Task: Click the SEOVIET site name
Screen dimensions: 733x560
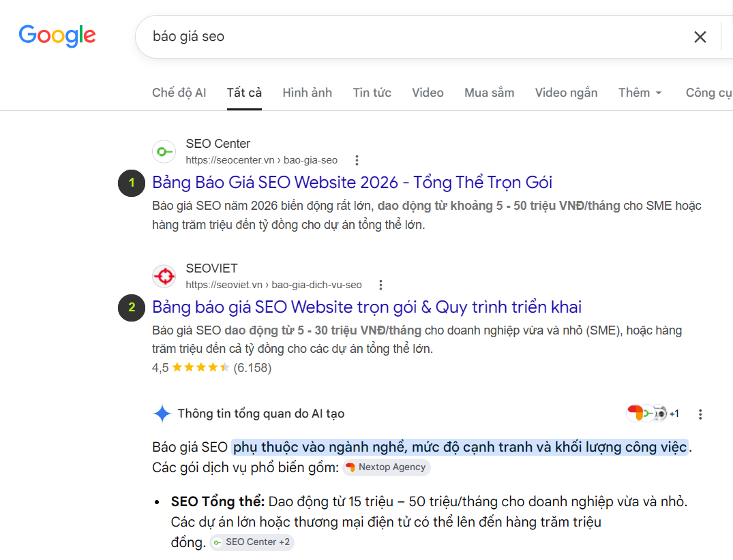Action: (x=212, y=268)
